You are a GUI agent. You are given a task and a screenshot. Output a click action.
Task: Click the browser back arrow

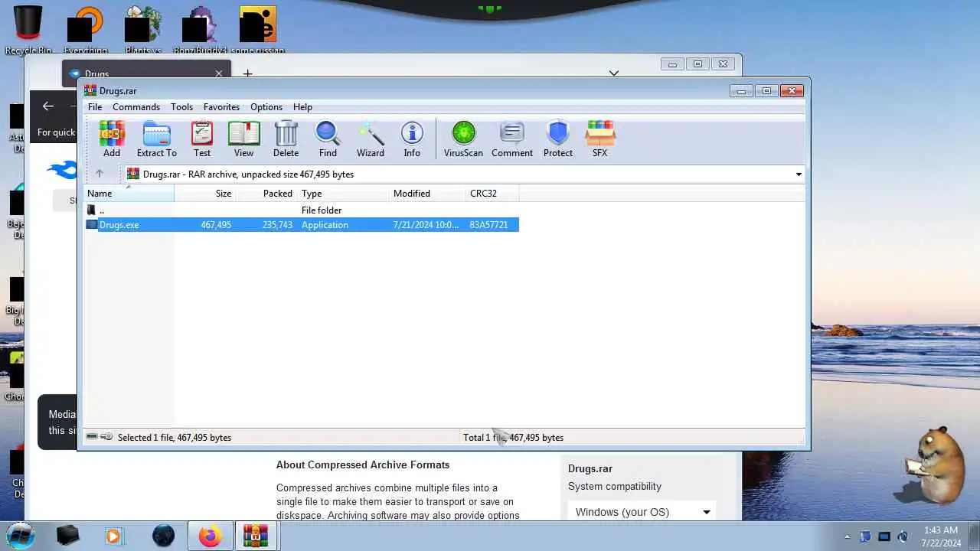[x=48, y=106]
